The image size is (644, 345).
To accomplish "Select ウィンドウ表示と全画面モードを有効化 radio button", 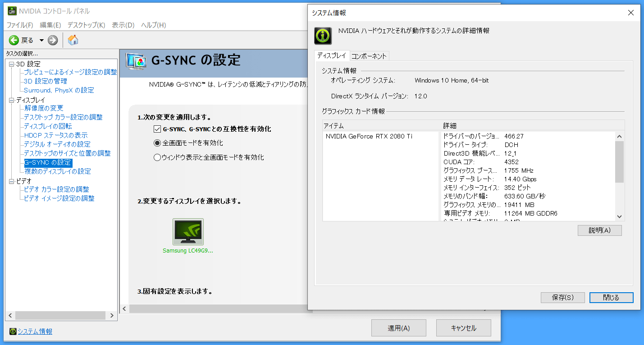I will [x=157, y=157].
